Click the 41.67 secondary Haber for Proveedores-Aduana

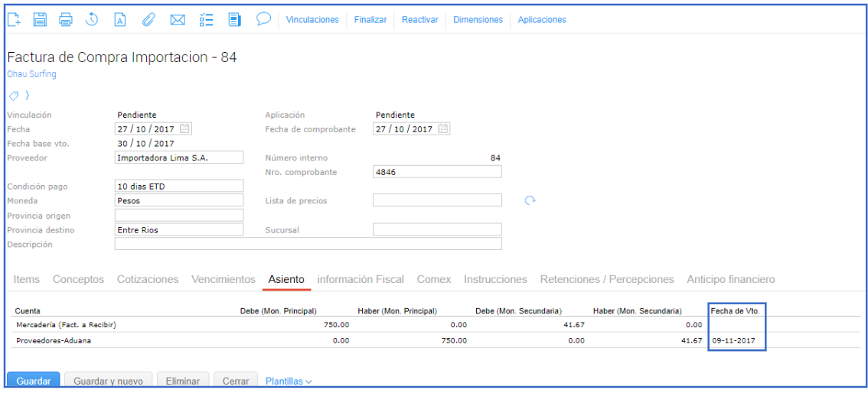click(692, 340)
